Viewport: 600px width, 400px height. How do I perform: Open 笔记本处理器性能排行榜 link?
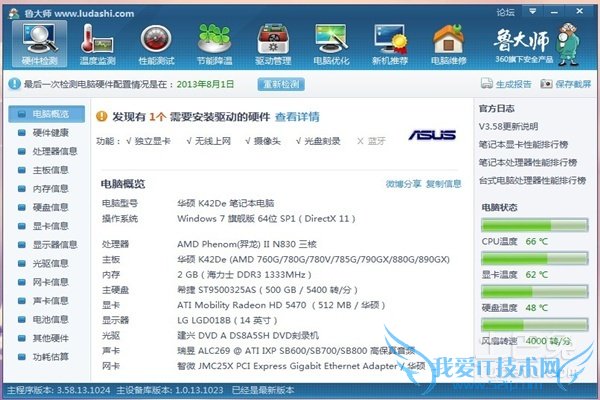point(528,163)
